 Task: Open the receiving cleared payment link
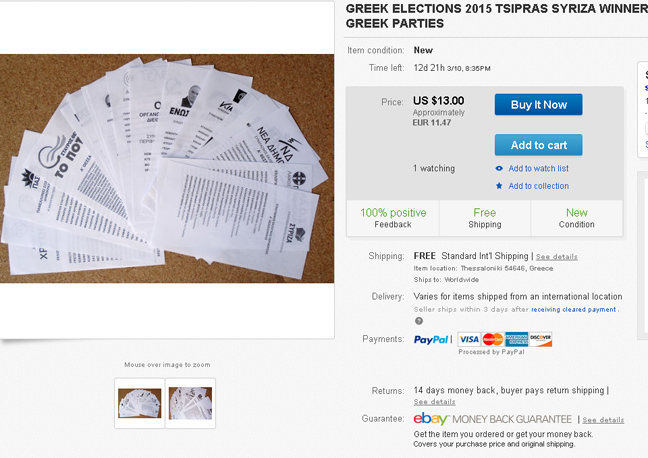pos(574,309)
